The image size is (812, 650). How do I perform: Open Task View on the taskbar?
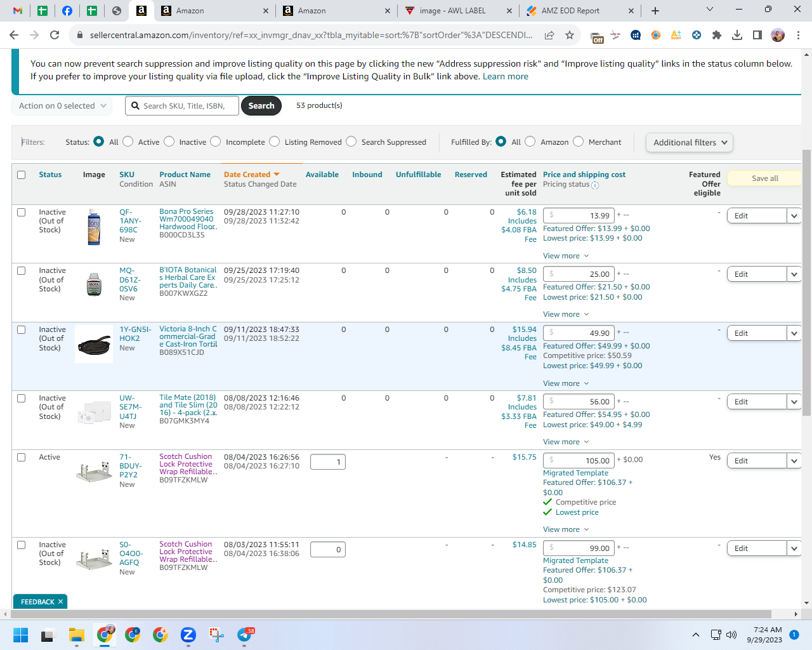(x=49, y=635)
